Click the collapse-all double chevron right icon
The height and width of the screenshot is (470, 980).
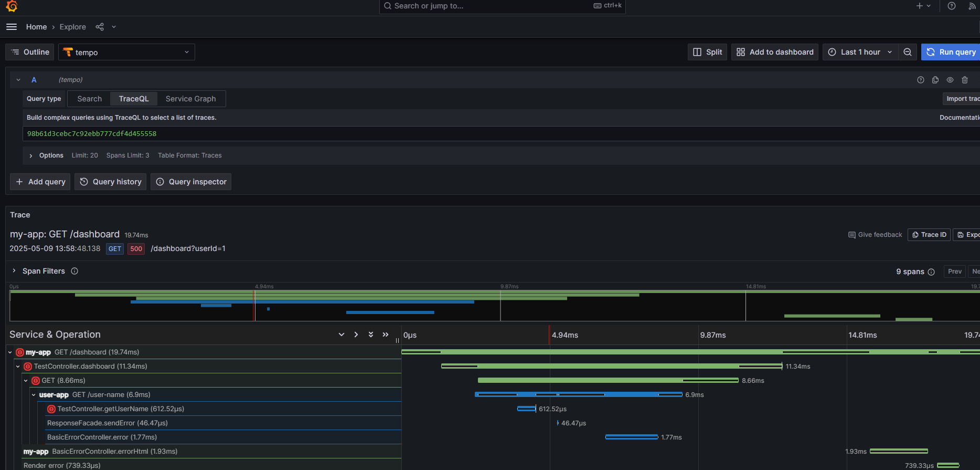[386, 335]
